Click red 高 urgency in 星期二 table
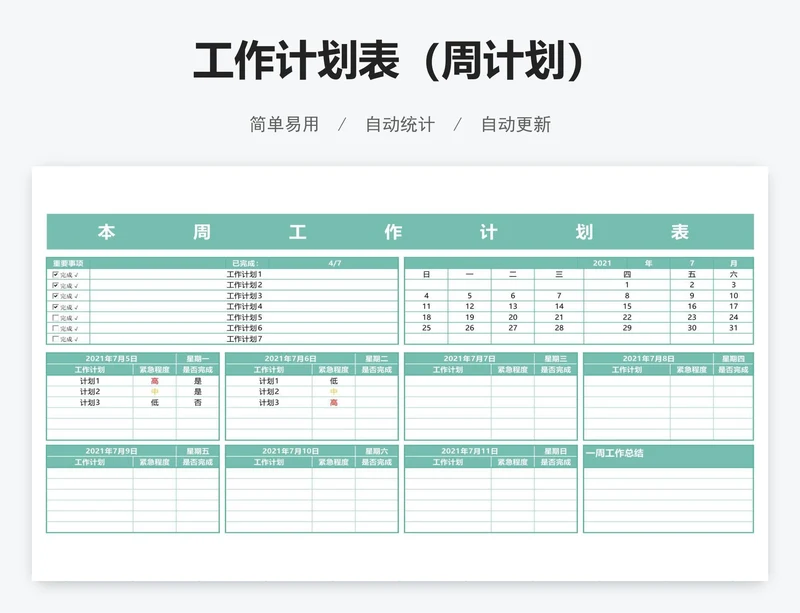 pyautogui.click(x=334, y=402)
